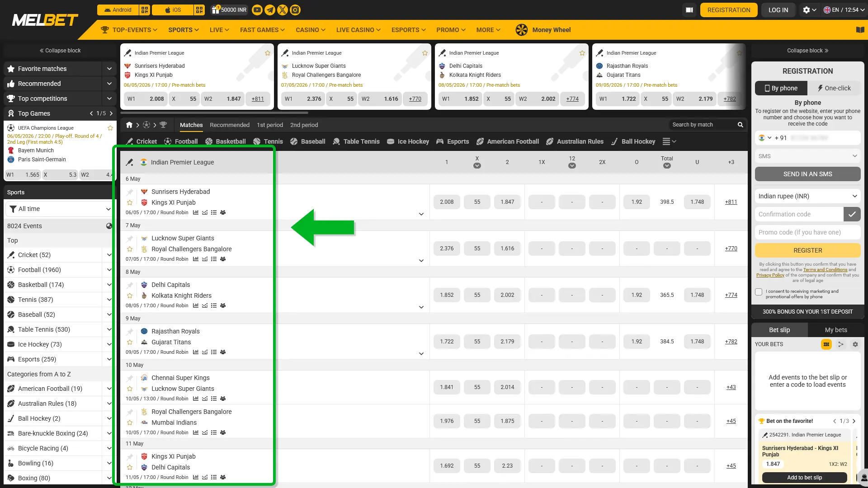
Task: Open the PROMO menu
Action: click(x=451, y=30)
